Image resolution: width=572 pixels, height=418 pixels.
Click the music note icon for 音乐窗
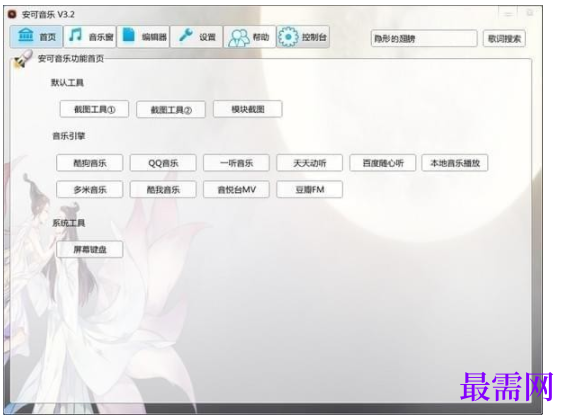[x=76, y=35]
